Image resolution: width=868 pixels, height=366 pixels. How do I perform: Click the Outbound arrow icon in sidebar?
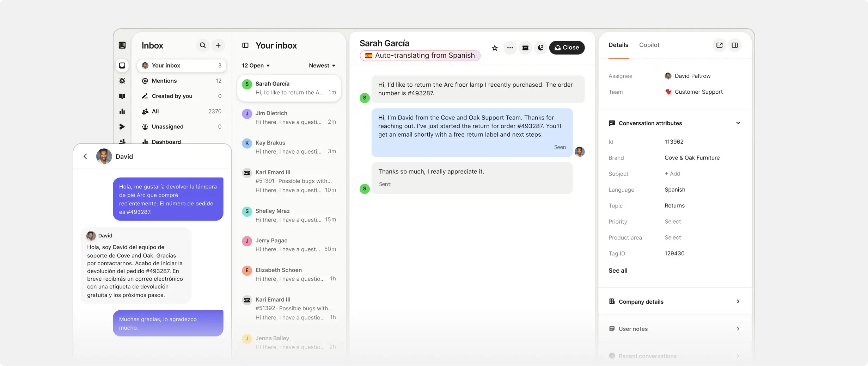pyautogui.click(x=122, y=126)
